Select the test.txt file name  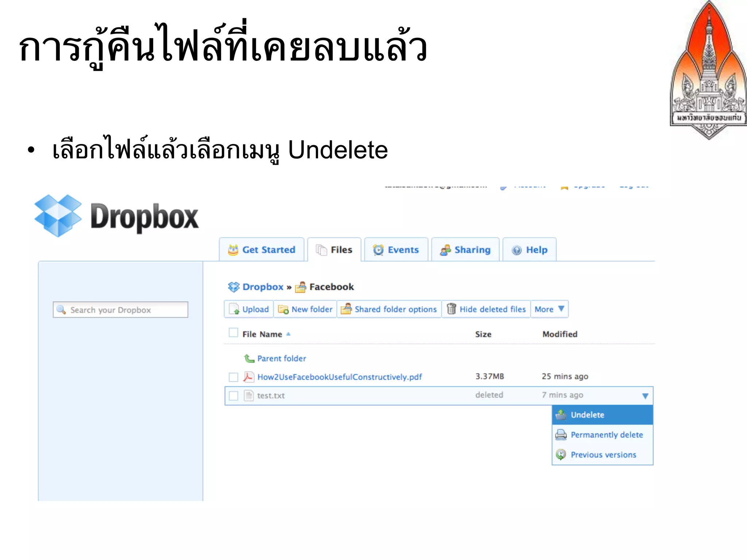pyautogui.click(x=271, y=396)
